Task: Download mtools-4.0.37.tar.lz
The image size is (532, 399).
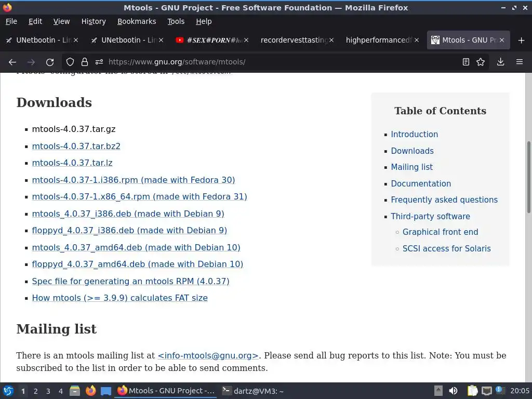Action: tap(72, 163)
